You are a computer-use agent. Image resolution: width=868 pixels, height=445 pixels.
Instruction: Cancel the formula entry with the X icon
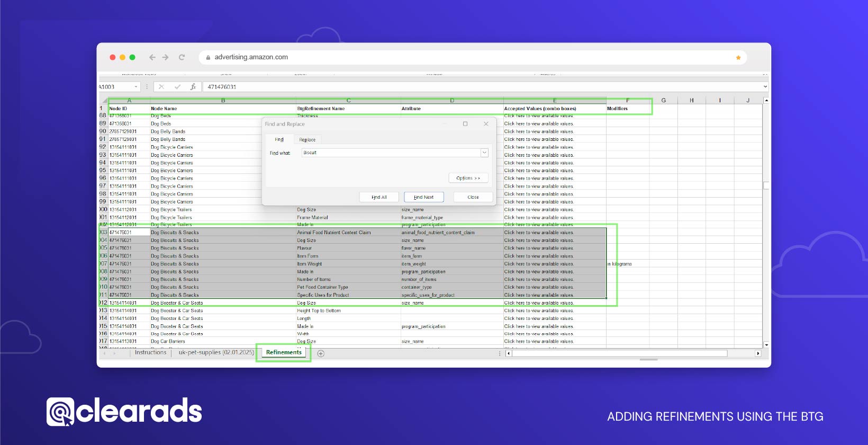pos(161,87)
